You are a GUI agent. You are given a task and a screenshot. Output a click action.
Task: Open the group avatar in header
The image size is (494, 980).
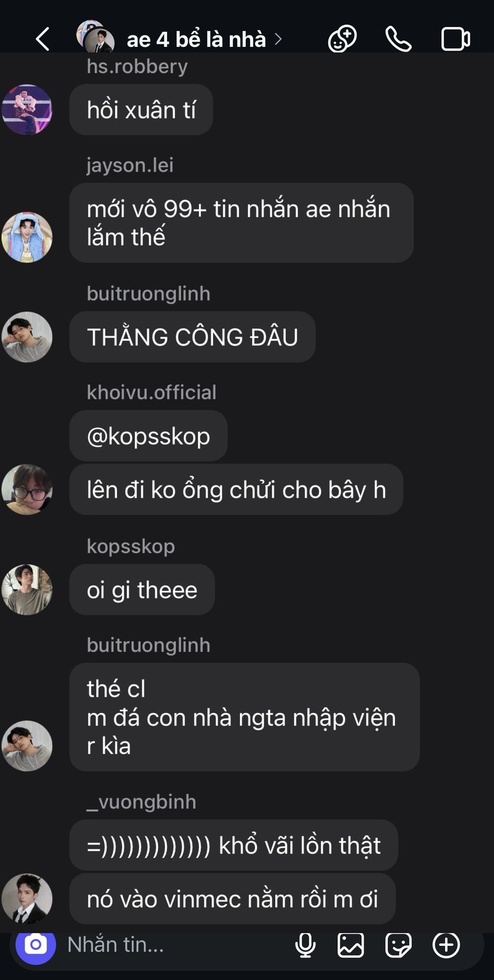pyautogui.click(x=95, y=37)
